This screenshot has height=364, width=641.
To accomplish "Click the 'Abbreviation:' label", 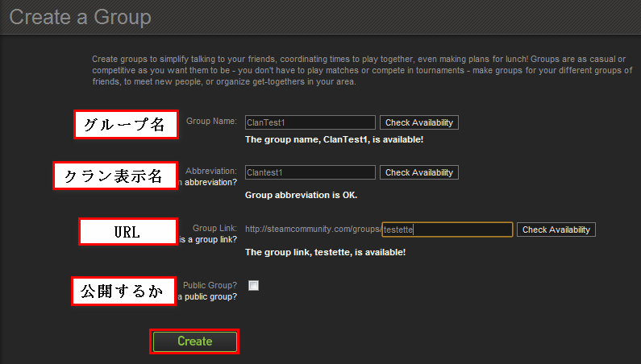I will pyautogui.click(x=211, y=171).
